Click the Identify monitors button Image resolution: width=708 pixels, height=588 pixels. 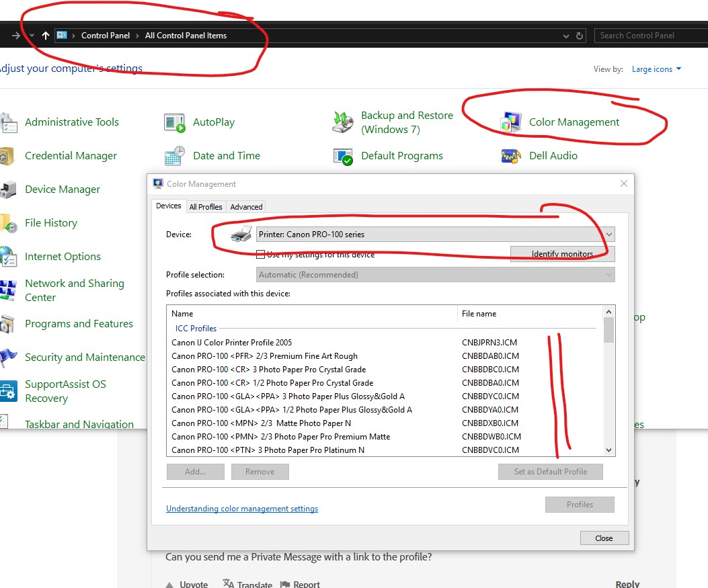[562, 254]
